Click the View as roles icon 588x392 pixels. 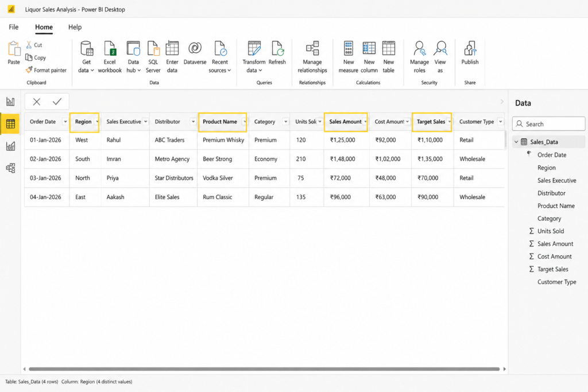click(x=440, y=48)
